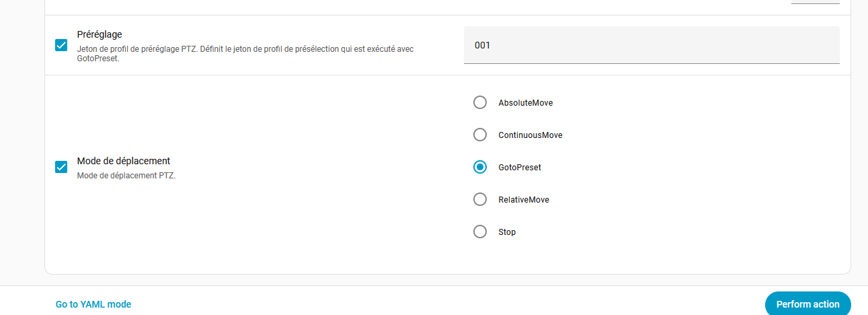Click the ContinuousMove option label text
868x315 pixels.
(x=530, y=135)
